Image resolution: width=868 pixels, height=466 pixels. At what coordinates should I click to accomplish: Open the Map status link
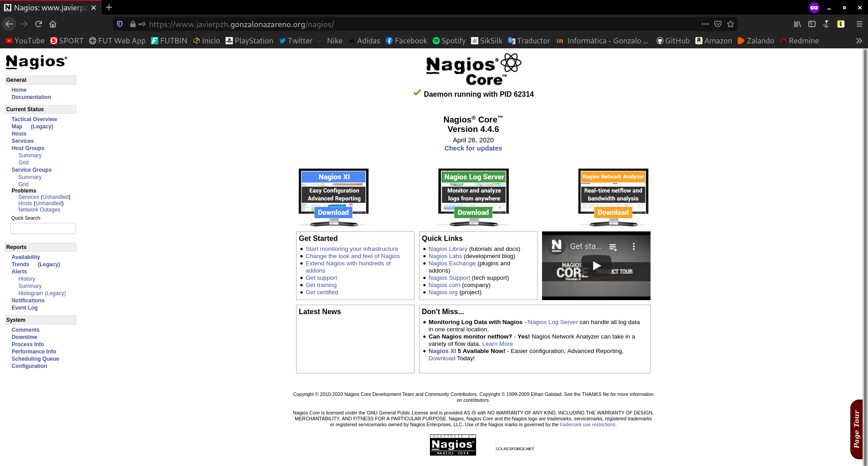tap(17, 127)
